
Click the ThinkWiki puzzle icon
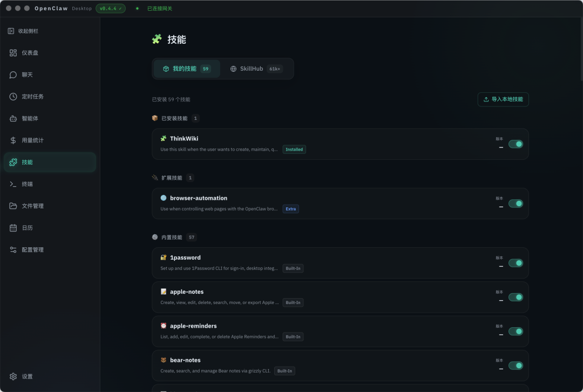pos(163,138)
